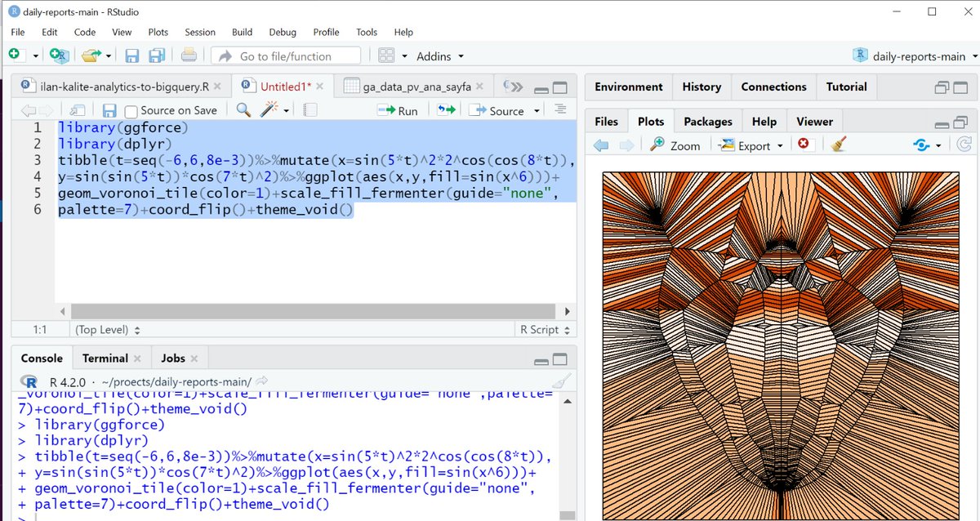Click the clear console broom icon
The height and width of the screenshot is (521, 980).
click(560, 381)
